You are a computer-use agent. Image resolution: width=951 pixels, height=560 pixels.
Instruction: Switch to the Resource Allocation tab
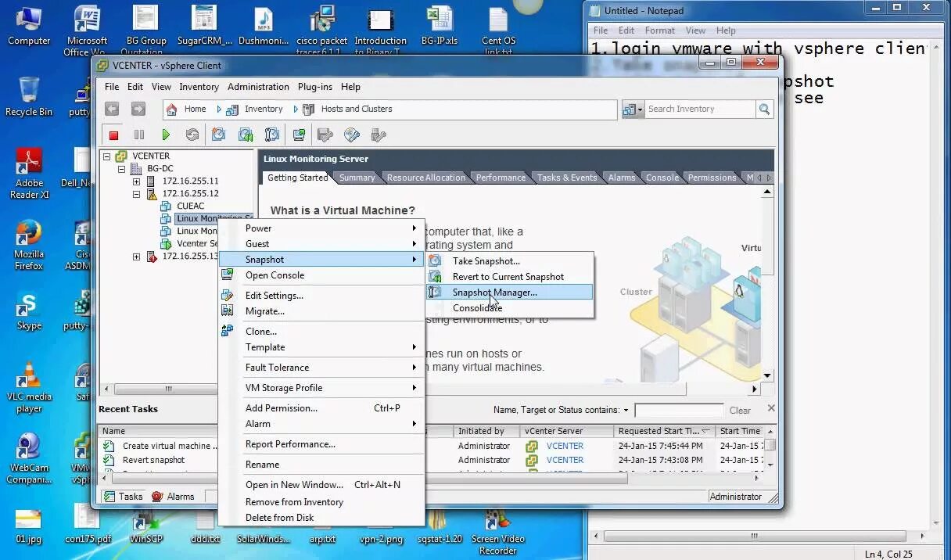coord(425,178)
